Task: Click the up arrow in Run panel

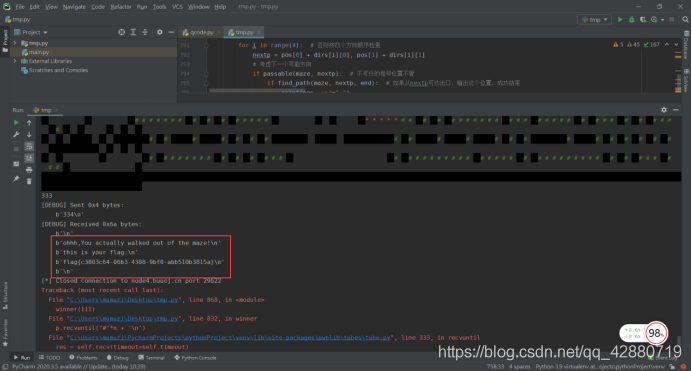Action: click(x=29, y=123)
